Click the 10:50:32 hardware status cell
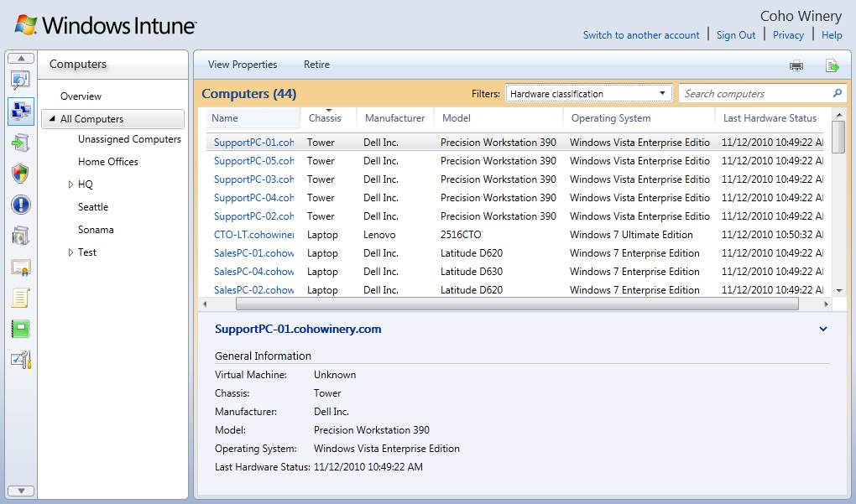 coord(772,235)
